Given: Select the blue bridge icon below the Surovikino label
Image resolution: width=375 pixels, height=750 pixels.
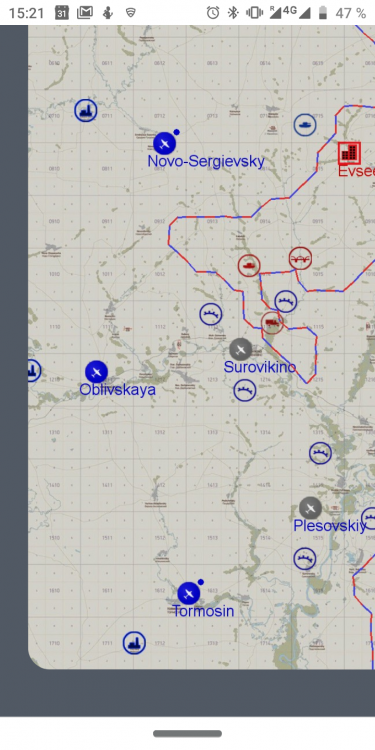Looking at the screenshot, I should coord(245,390).
